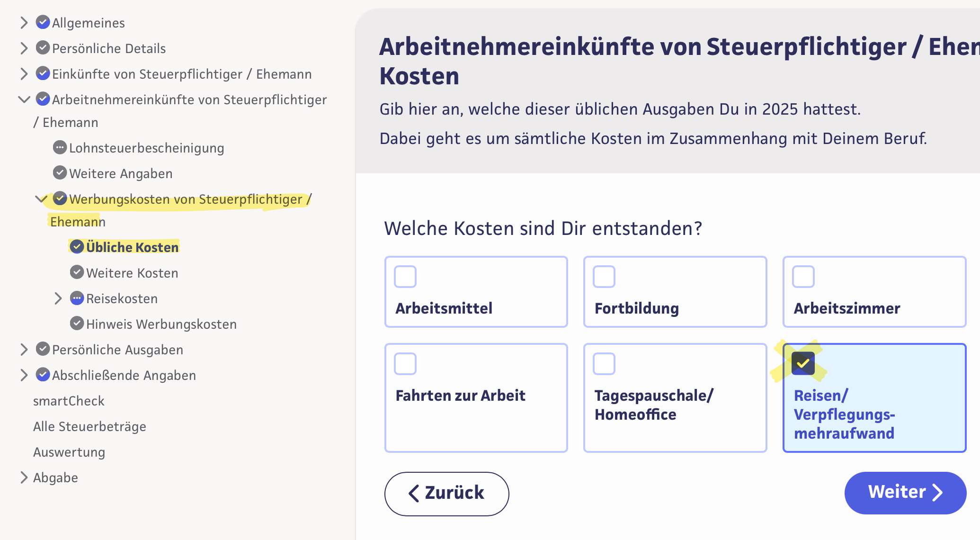Expand the Reisekosten tree section
This screenshot has height=540, width=980.
point(58,298)
